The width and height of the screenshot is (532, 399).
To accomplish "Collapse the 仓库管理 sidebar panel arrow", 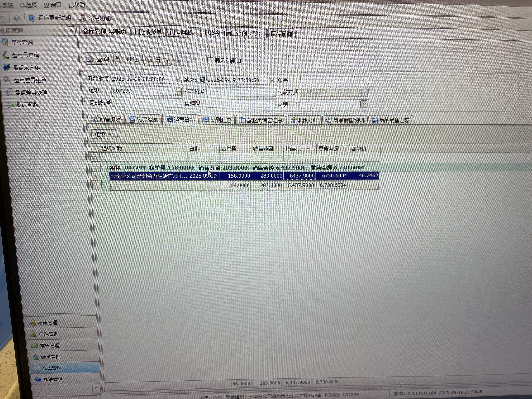I will pyautogui.click(x=71, y=30).
